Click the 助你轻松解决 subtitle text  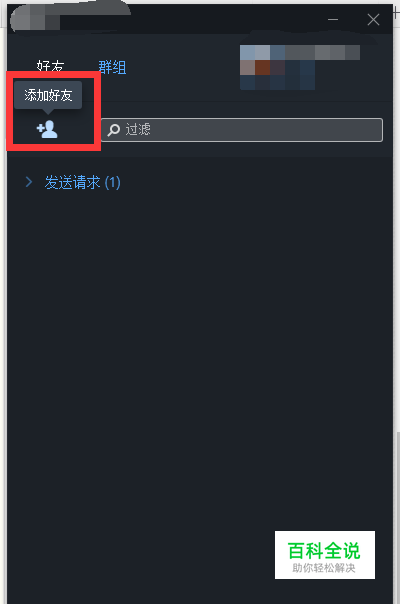(324, 568)
